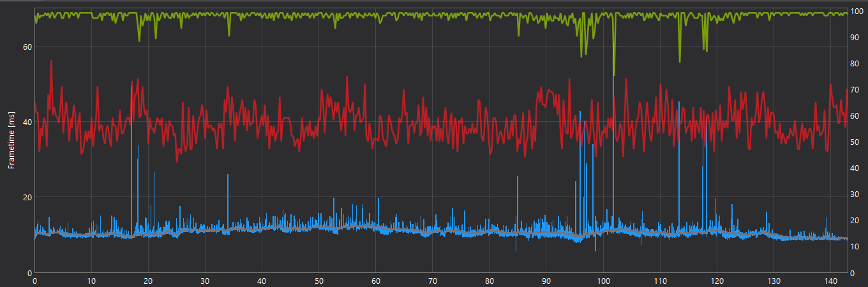Select the 40 label on the right percentage axis
This screenshot has height=287, width=868.
point(855,168)
